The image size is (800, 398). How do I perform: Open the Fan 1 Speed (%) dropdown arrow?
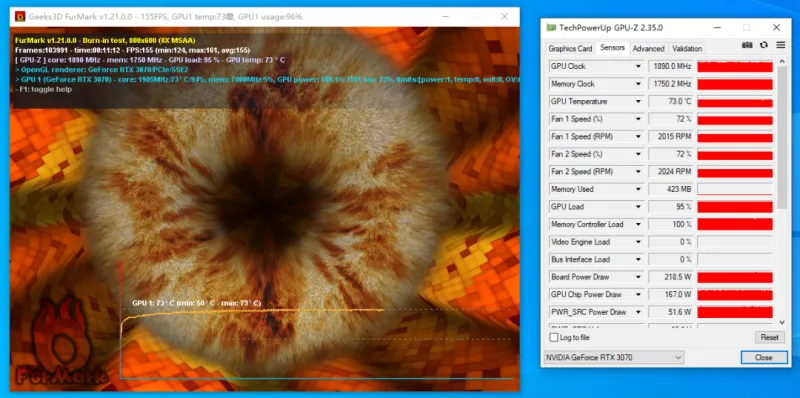[x=638, y=119]
